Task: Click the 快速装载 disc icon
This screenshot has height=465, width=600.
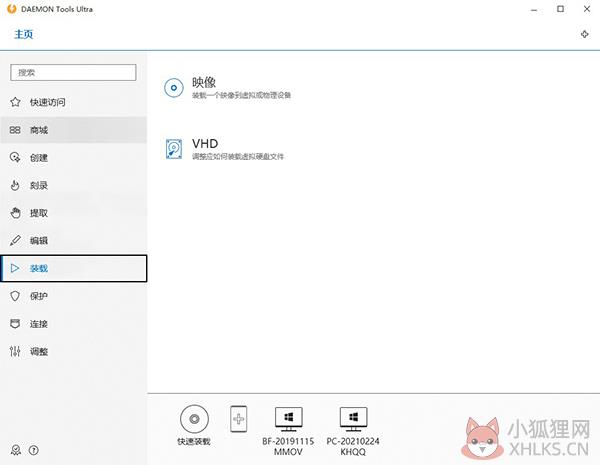Action: pos(194,419)
